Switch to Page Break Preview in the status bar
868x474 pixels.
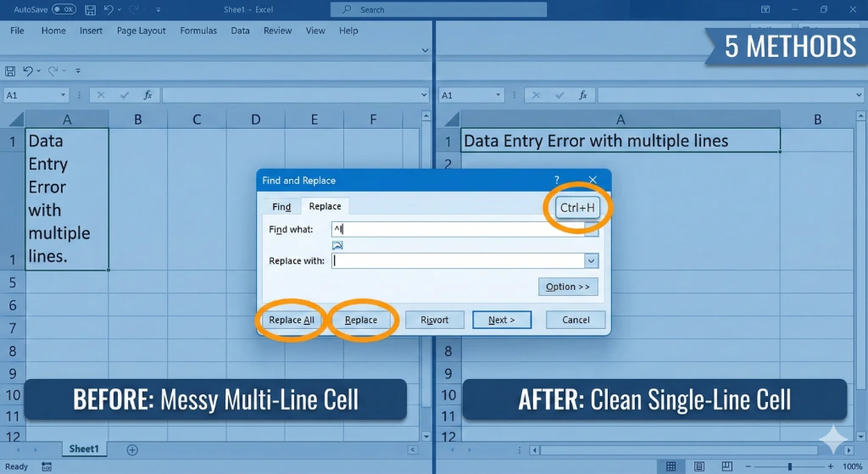[x=726, y=467]
